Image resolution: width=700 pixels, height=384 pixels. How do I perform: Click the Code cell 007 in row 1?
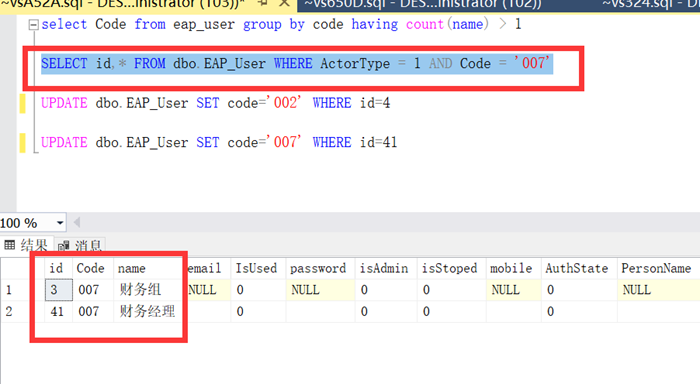93,290
